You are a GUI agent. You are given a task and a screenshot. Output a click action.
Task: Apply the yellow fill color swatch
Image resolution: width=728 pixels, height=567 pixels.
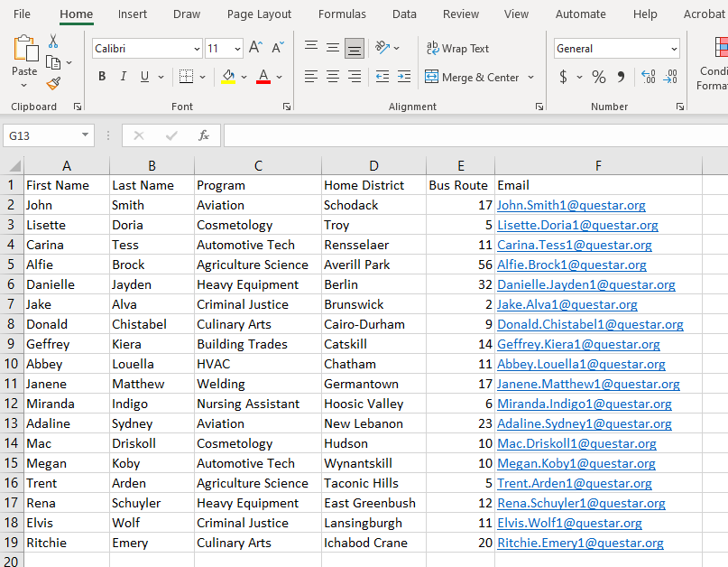[229, 77]
